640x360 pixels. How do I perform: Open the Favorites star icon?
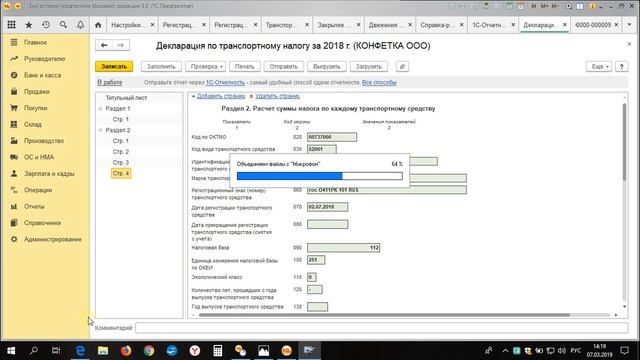pos(29,25)
